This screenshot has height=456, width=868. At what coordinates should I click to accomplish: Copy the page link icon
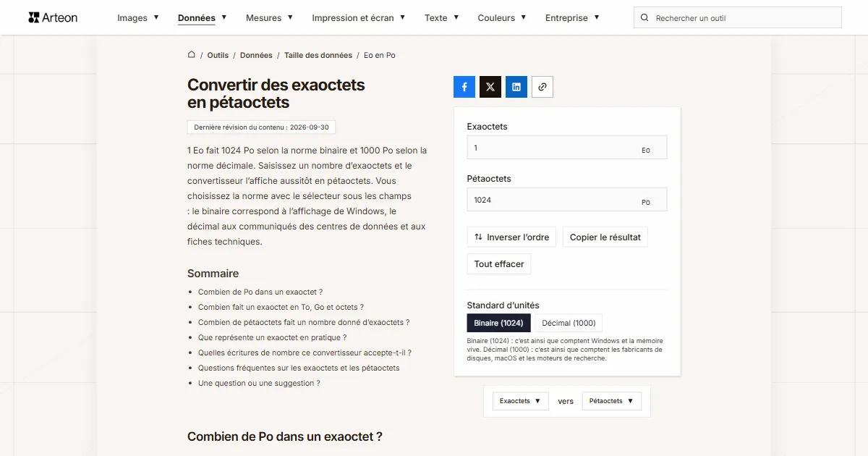coord(542,87)
